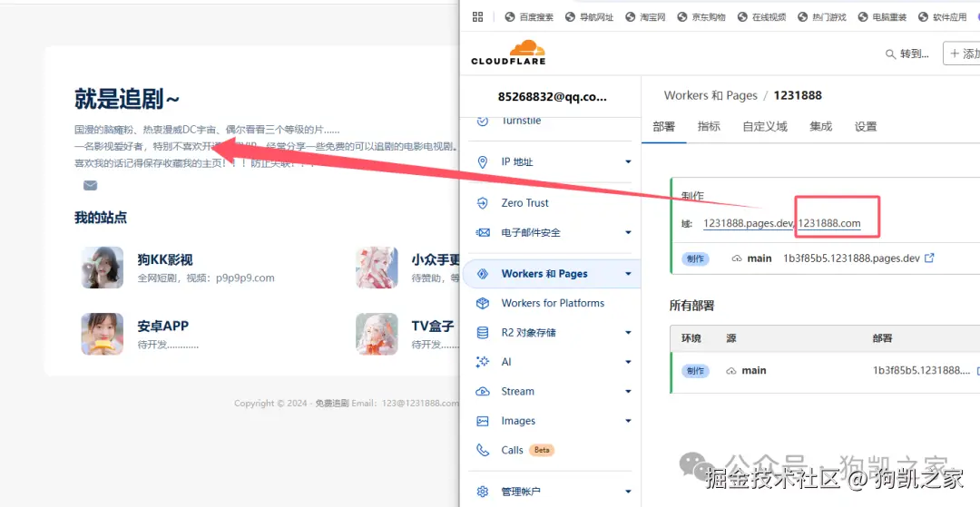Expand the Stream menu arrow
This screenshot has width=980, height=507.
(x=628, y=392)
